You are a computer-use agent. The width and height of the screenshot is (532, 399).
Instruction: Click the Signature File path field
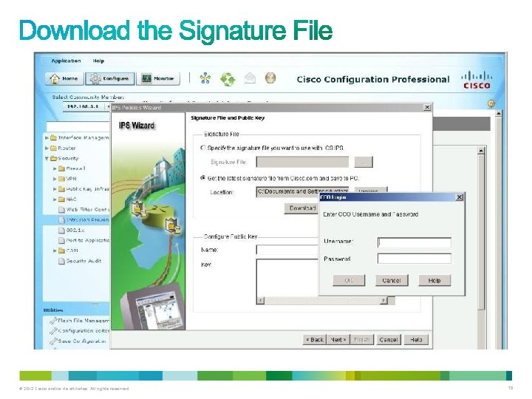pyautogui.click(x=302, y=162)
